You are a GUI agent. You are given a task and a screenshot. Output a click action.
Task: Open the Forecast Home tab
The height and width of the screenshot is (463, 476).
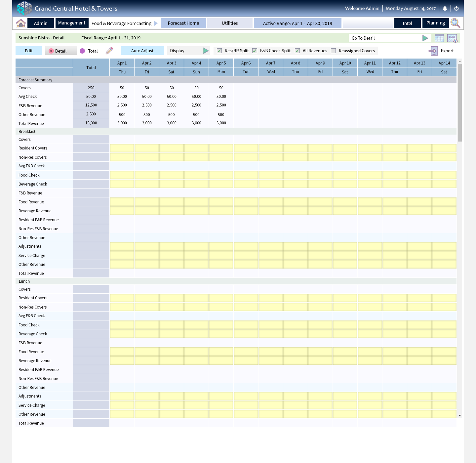[183, 23]
